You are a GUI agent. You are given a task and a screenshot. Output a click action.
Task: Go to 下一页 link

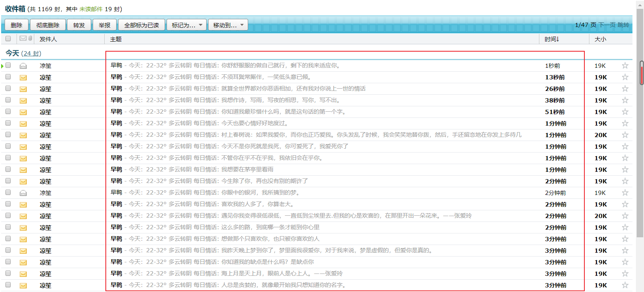click(607, 25)
